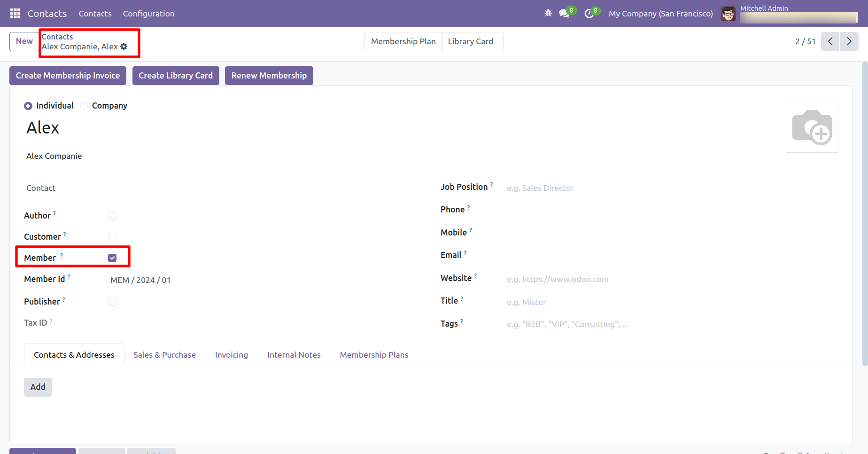Viewport: 868px width, 454px height.
Task: Click the Mitchell Admin avatar
Action: click(728, 14)
